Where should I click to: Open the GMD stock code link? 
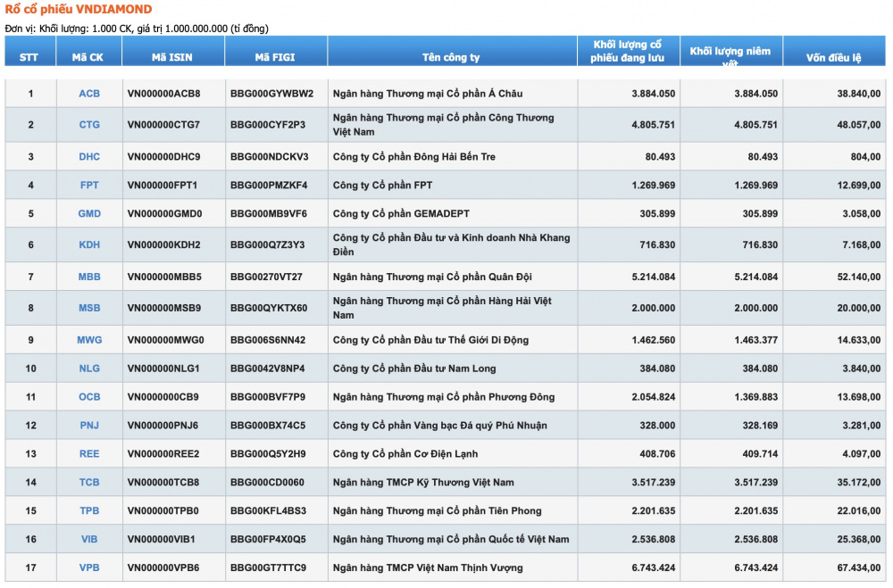pyautogui.click(x=88, y=213)
